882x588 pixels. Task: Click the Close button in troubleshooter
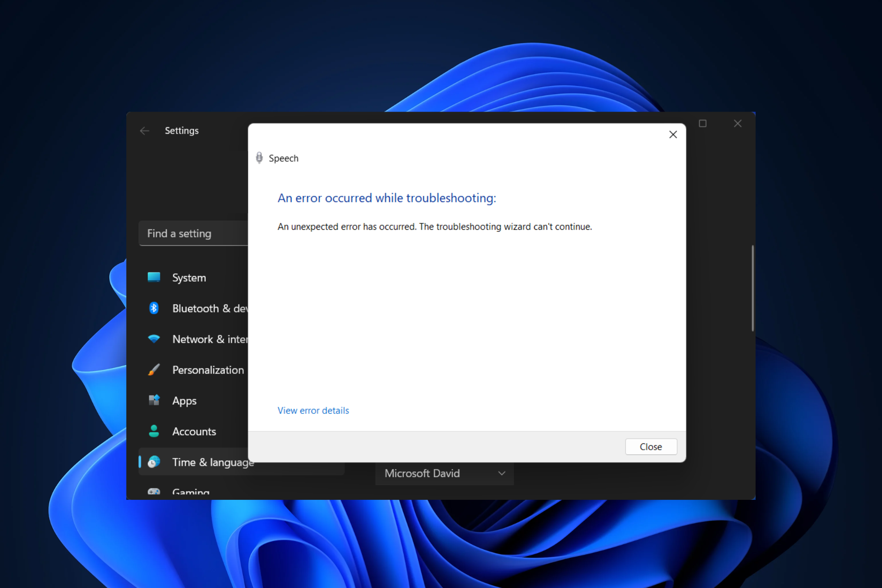pos(651,447)
